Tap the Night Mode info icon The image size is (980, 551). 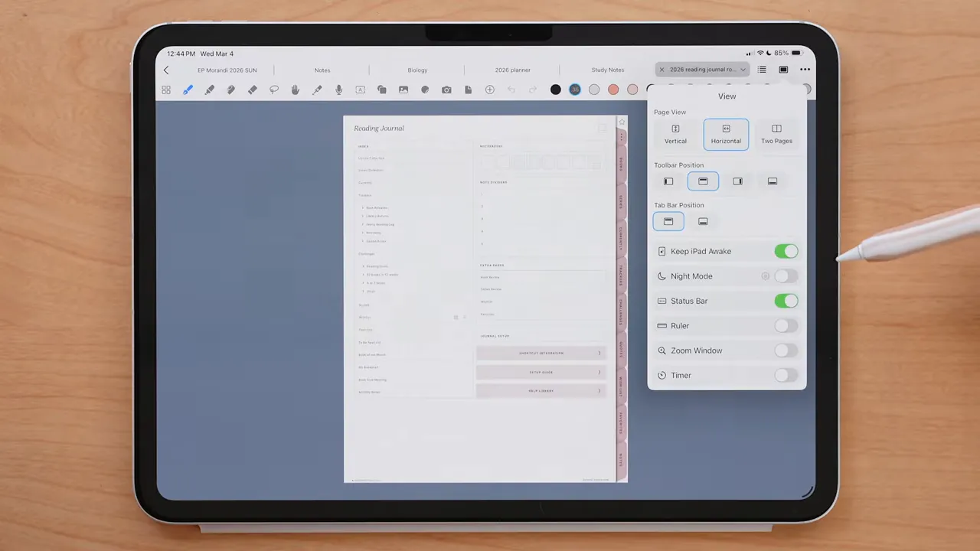click(765, 276)
